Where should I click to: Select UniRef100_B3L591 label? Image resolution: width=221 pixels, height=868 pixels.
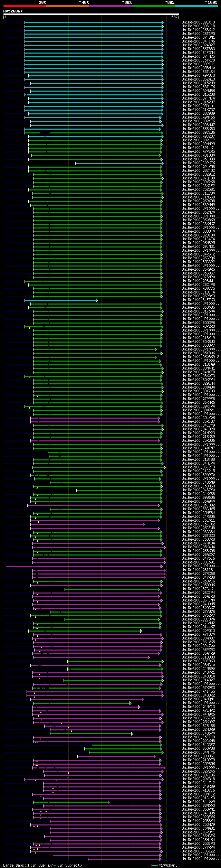pyautogui.click(x=198, y=562)
